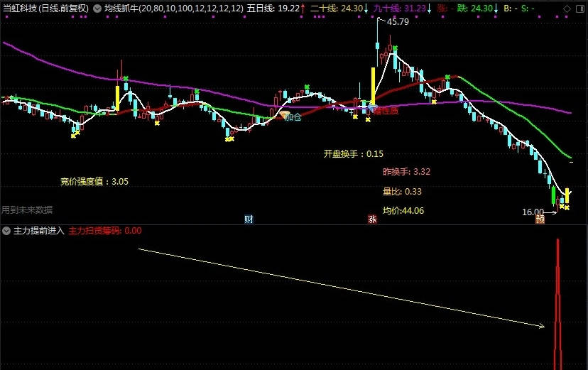The width and height of the screenshot is (588, 370).
Task: Click the stock title 当虹科技(日线.前复权)
Action: (x=45, y=9)
